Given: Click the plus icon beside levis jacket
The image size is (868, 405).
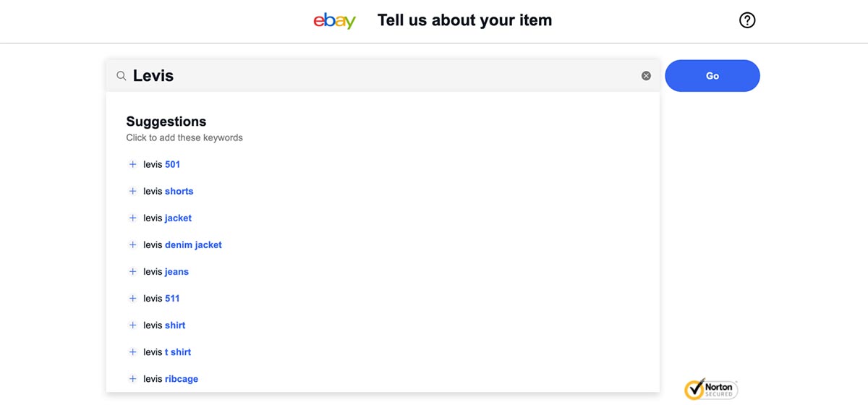Looking at the screenshot, I should tap(132, 218).
